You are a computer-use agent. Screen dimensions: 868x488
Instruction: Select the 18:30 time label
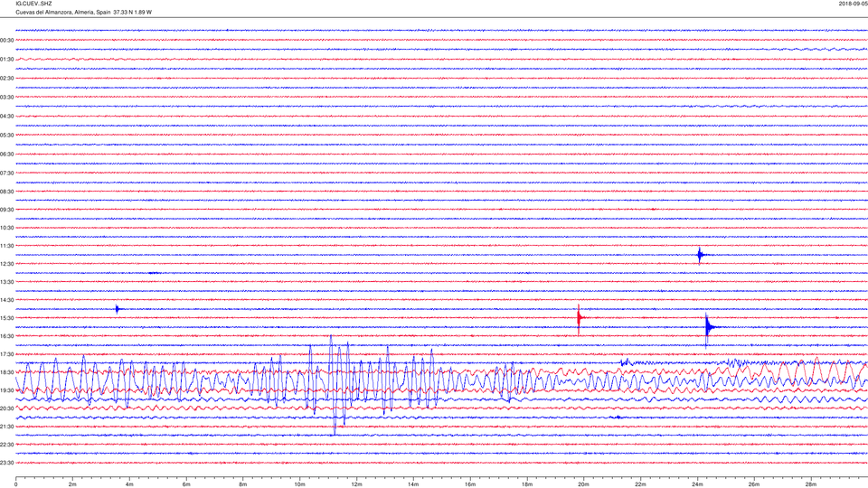point(7,372)
